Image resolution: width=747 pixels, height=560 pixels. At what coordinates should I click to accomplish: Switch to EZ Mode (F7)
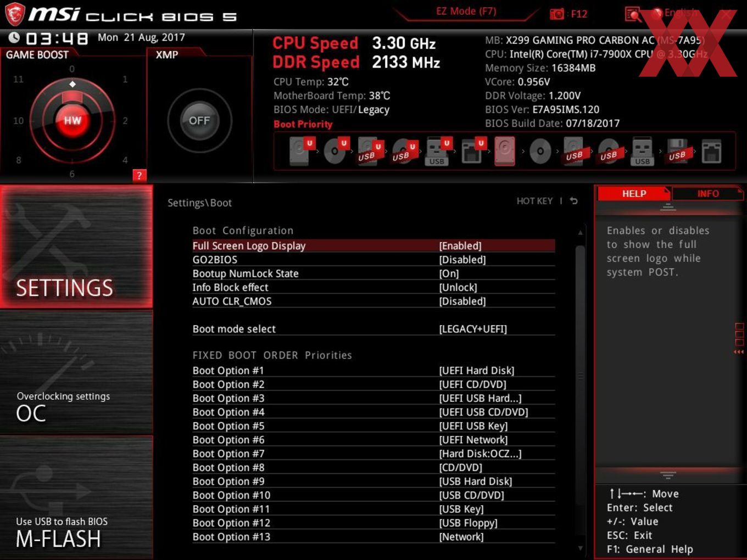(466, 11)
